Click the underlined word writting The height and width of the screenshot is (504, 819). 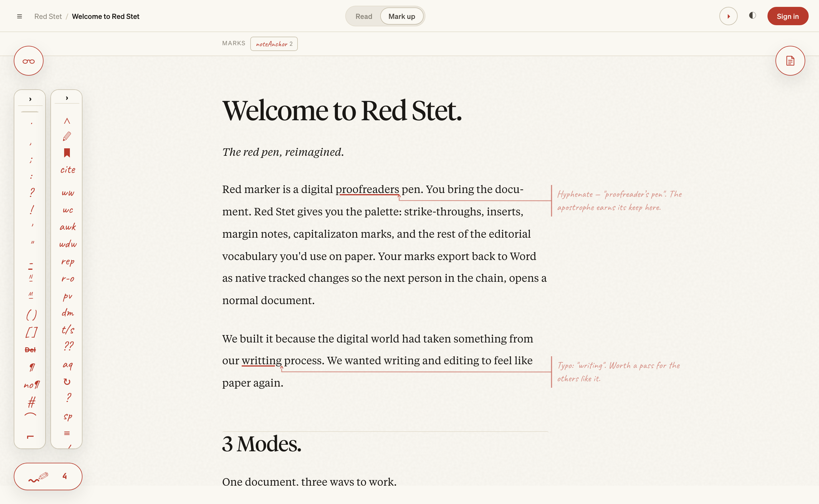click(261, 361)
